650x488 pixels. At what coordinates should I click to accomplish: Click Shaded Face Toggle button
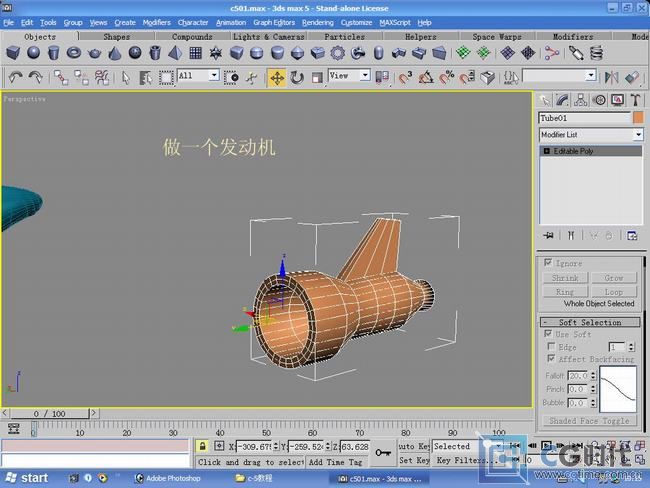point(589,421)
